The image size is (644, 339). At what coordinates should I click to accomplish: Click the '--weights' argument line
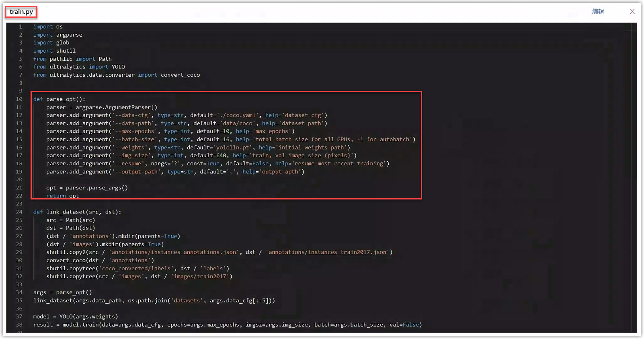point(198,147)
